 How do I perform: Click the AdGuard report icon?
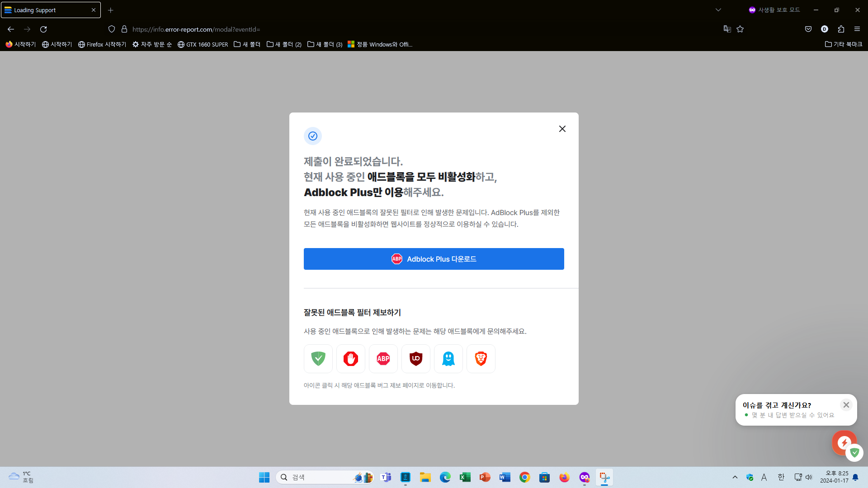click(318, 358)
